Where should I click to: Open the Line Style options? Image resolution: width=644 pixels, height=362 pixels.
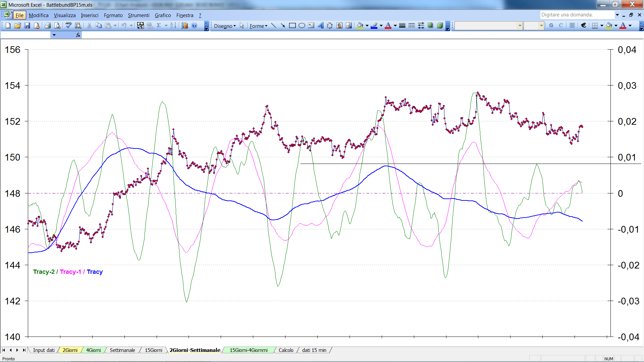tap(402, 25)
